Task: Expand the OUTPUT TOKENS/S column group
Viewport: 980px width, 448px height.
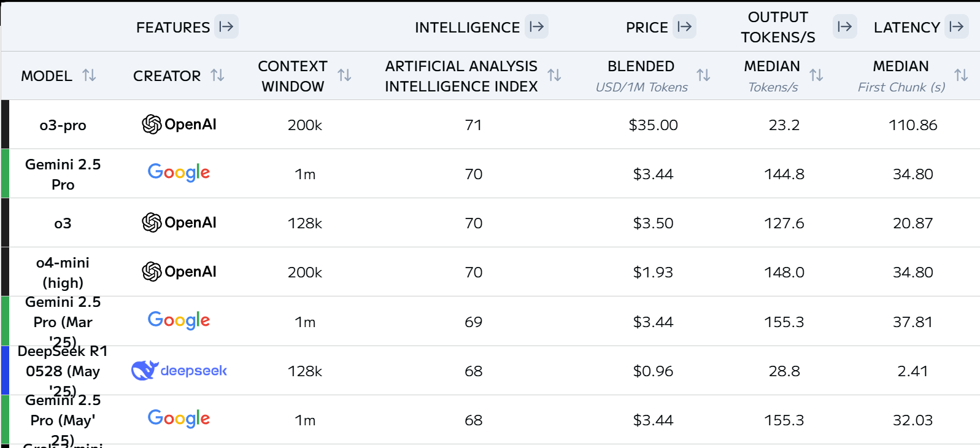Action: coord(845,27)
